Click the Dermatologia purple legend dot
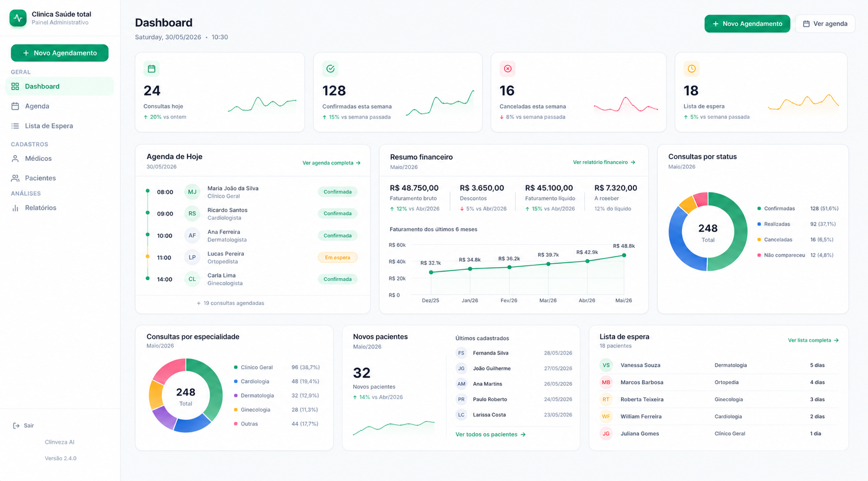Screen dimensions: 868x481 [x=236, y=396]
